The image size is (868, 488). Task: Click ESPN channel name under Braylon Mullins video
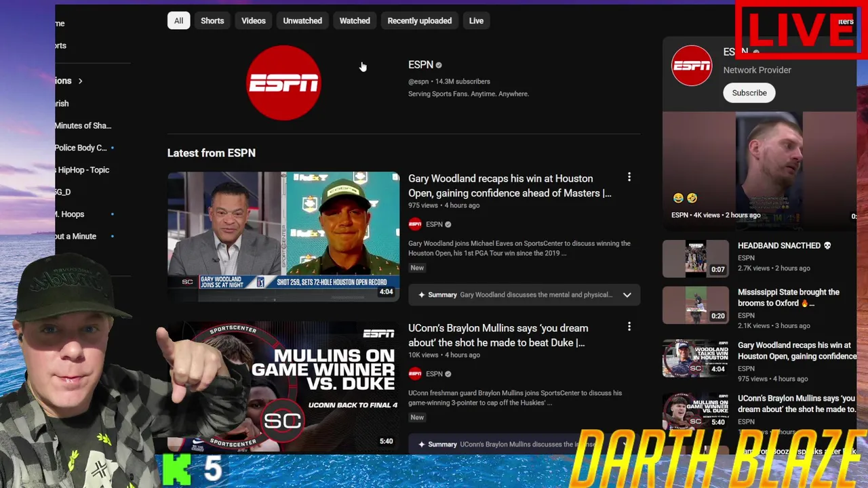pyautogui.click(x=434, y=373)
